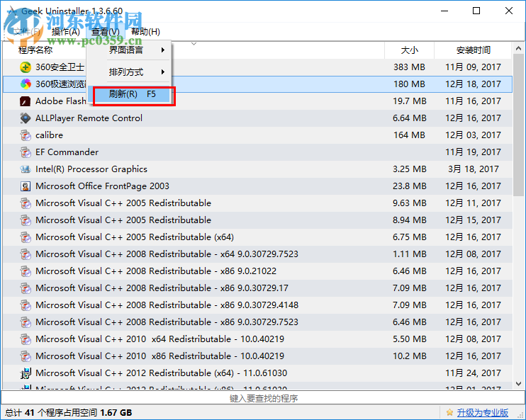Click the ALLPlayer Remote Control icon
This screenshot has height=420, width=526.
point(26,118)
